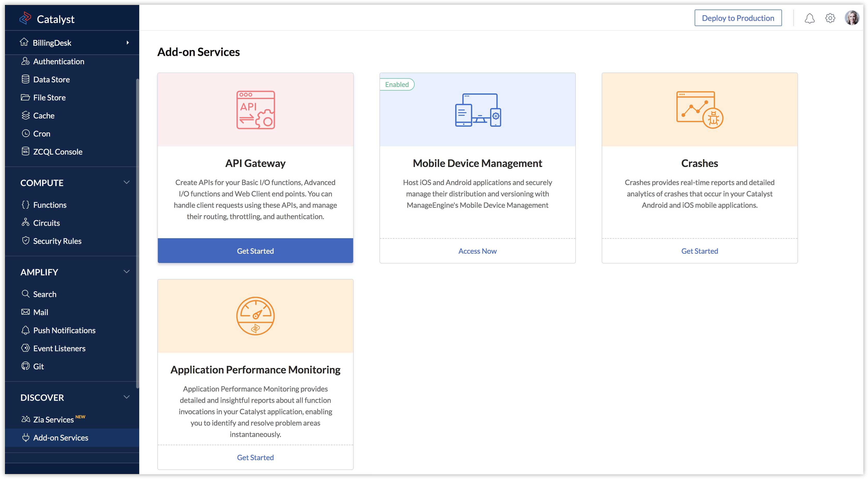Click the Crashes bug chart icon

[x=700, y=110]
